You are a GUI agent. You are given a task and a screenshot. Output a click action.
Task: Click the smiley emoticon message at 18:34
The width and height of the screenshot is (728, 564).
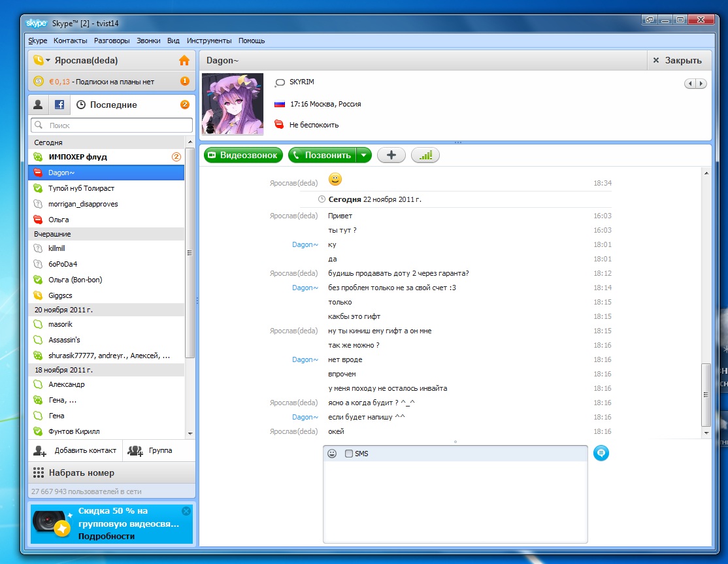click(x=335, y=179)
